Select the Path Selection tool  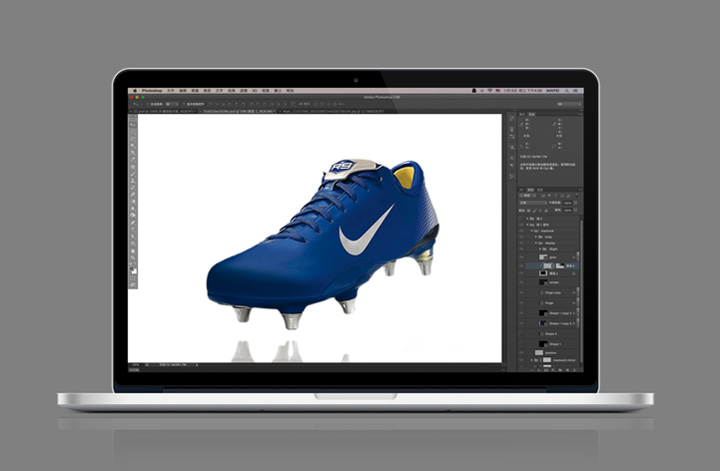point(133,236)
